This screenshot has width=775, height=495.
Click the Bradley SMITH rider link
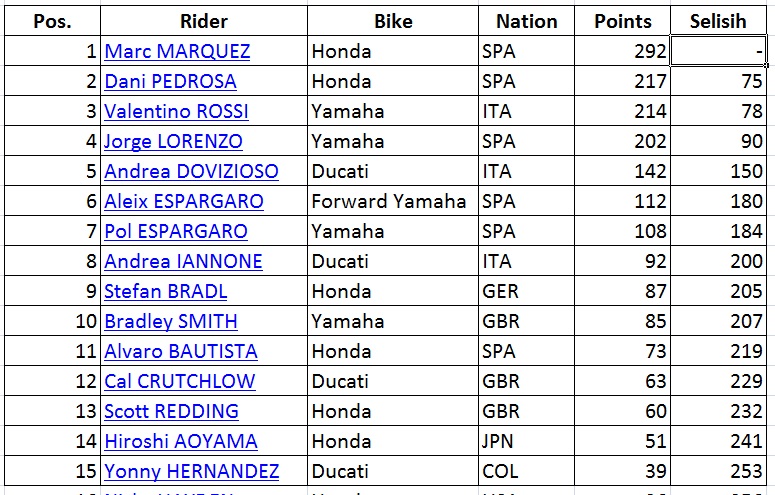[171, 322]
